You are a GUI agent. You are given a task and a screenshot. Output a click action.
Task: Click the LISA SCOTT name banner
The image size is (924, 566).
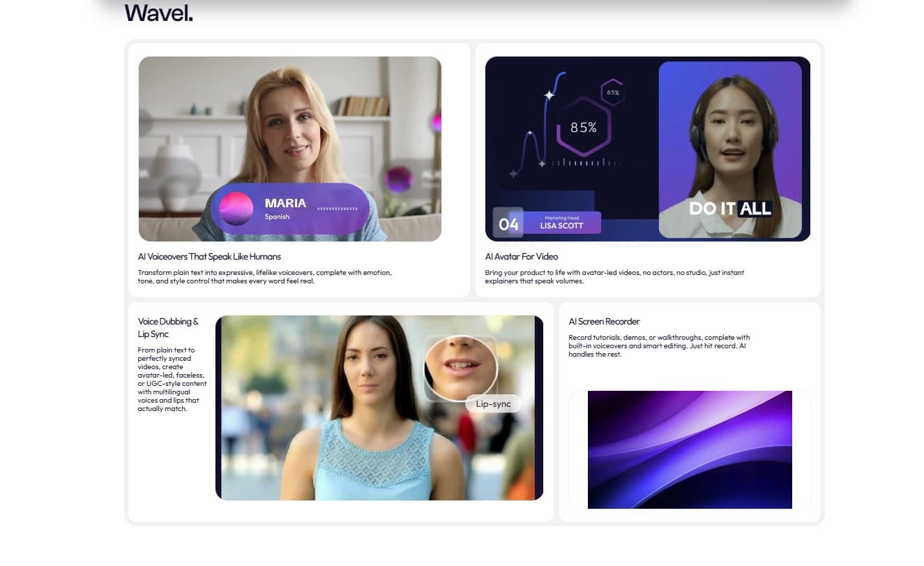tap(561, 223)
